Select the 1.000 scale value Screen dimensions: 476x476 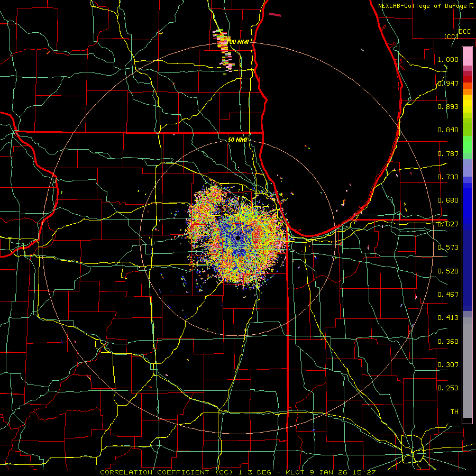(448, 59)
